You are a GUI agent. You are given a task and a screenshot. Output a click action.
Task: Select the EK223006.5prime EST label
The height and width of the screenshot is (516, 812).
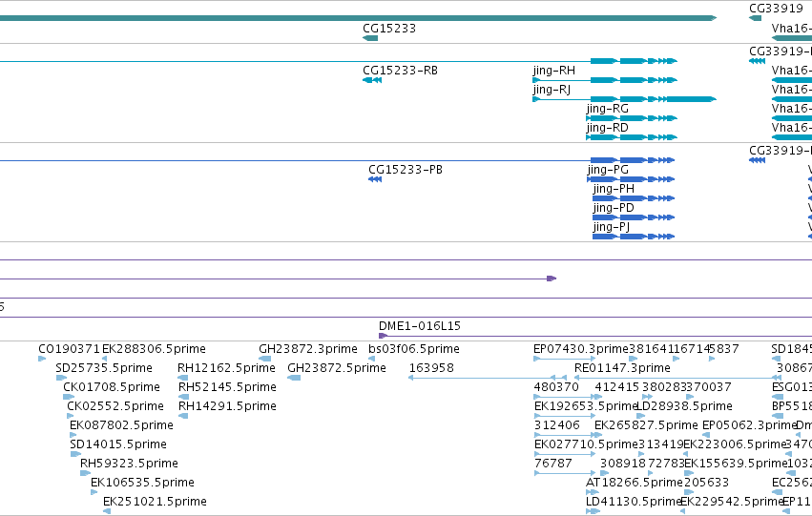735,444
